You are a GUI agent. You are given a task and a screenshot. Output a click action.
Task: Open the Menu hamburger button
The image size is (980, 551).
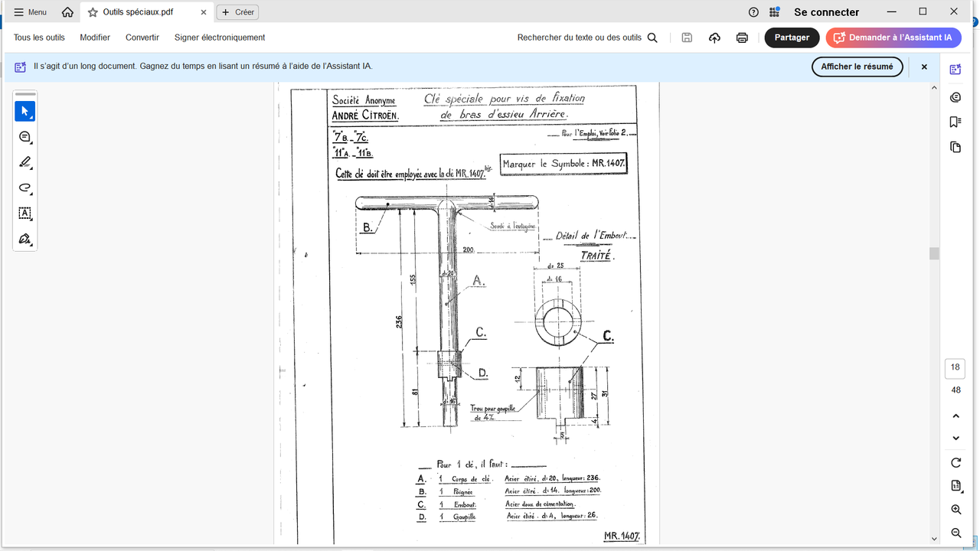click(x=31, y=12)
